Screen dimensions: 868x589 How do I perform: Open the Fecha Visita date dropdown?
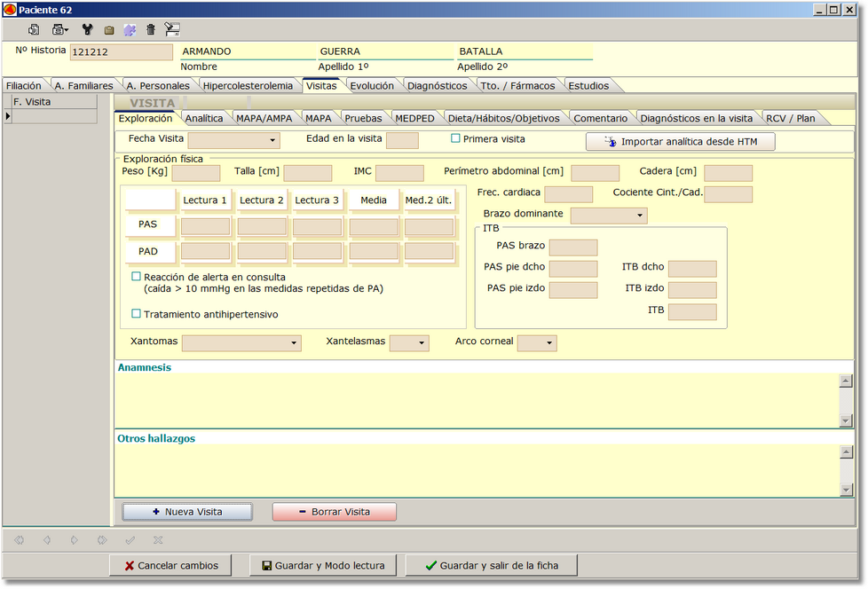(272, 140)
